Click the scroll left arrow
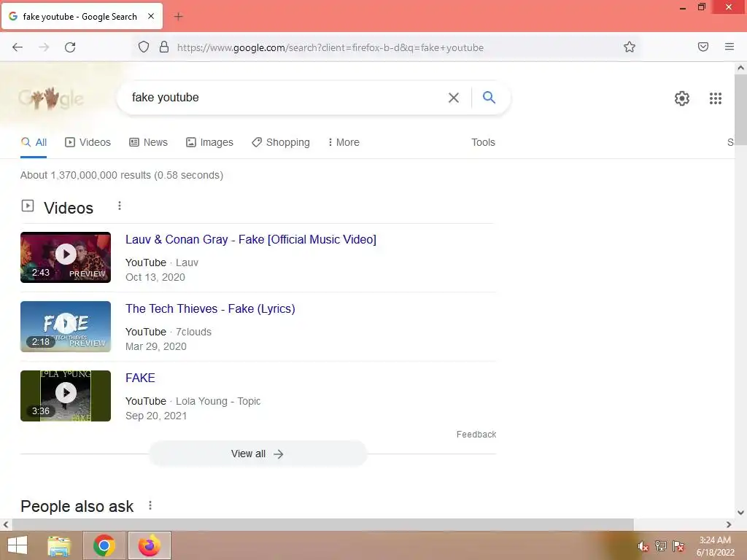The width and height of the screenshot is (747, 560). [x=6, y=524]
